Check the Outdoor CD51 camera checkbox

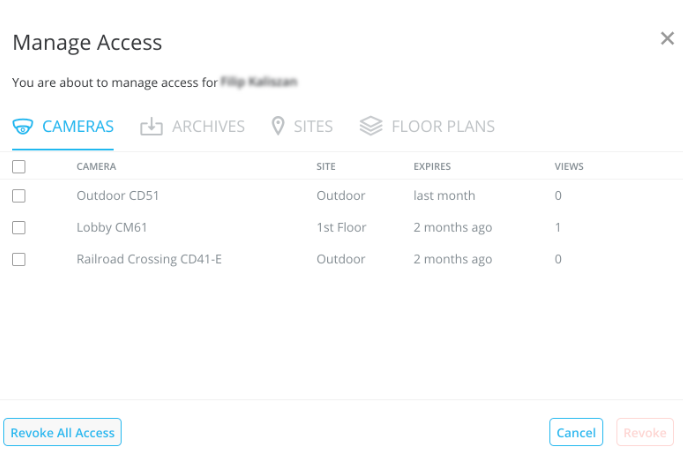(19, 196)
